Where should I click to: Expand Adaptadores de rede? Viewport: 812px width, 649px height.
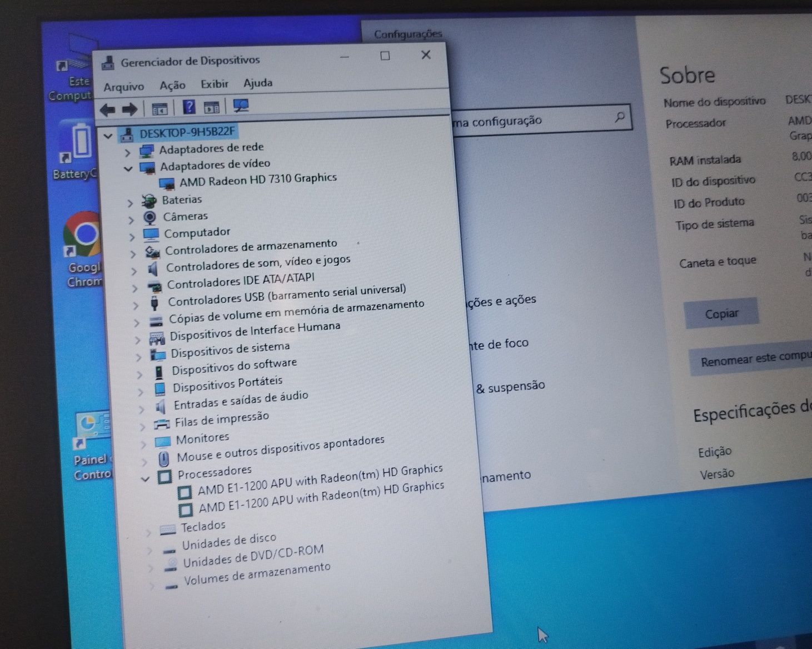(127, 152)
